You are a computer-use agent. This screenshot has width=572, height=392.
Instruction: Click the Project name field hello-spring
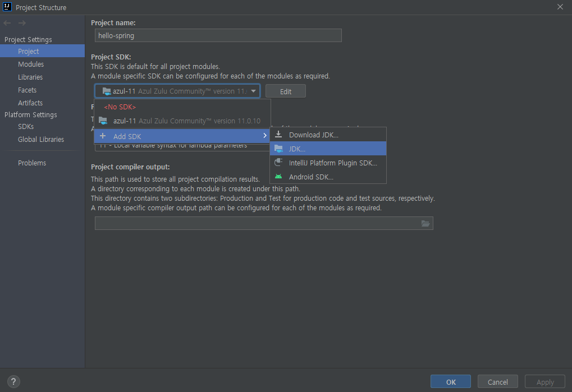tap(218, 35)
